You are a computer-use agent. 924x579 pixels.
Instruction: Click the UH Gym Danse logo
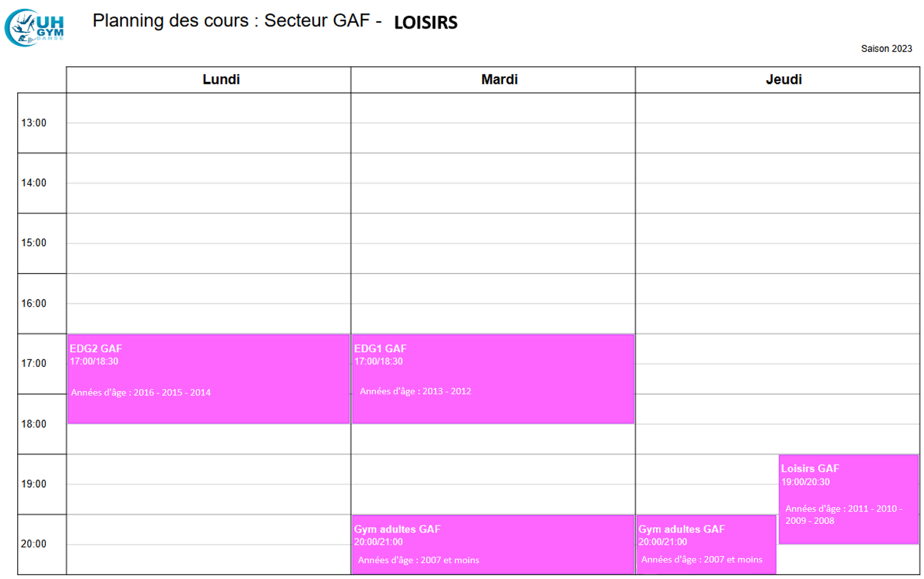[x=34, y=27]
